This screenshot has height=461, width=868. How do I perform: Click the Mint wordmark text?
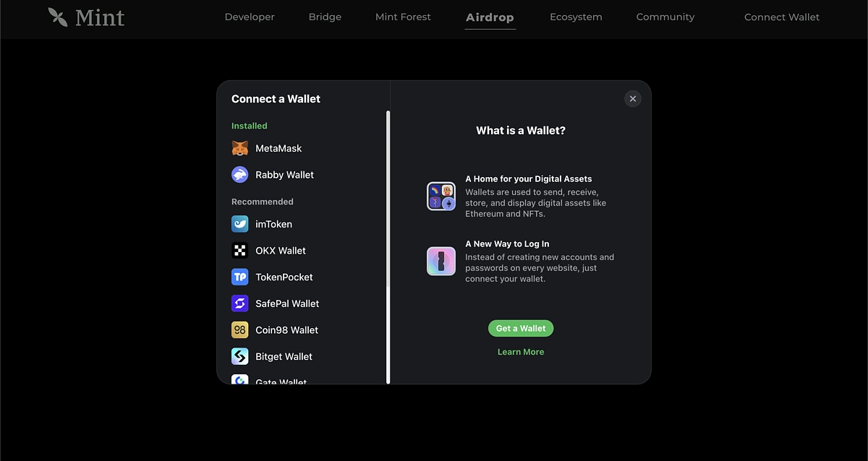(100, 17)
